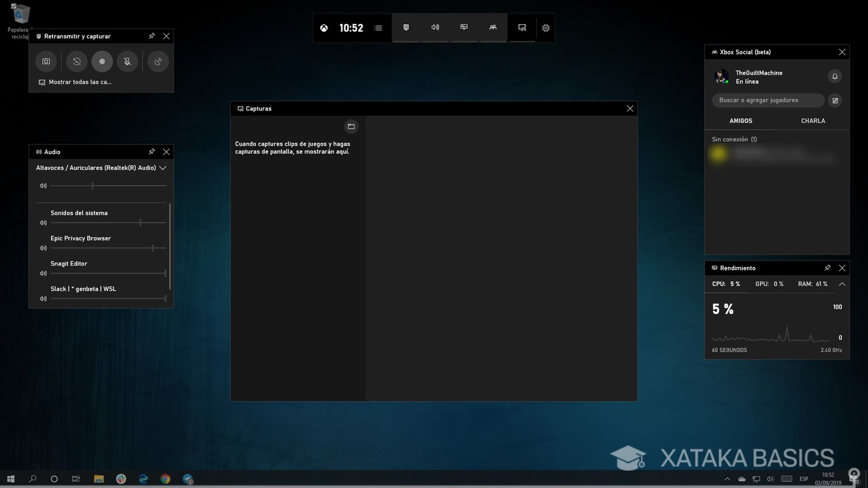The height and width of the screenshot is (488, 868).
Task: Open the Xbox Social widget icon
Action: (x=492, y=27)
